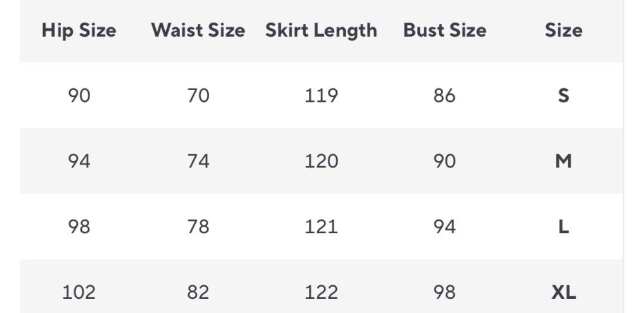Click bust size value 86
This screenshot has height=313, width=644.
click(x=444, y=96)
